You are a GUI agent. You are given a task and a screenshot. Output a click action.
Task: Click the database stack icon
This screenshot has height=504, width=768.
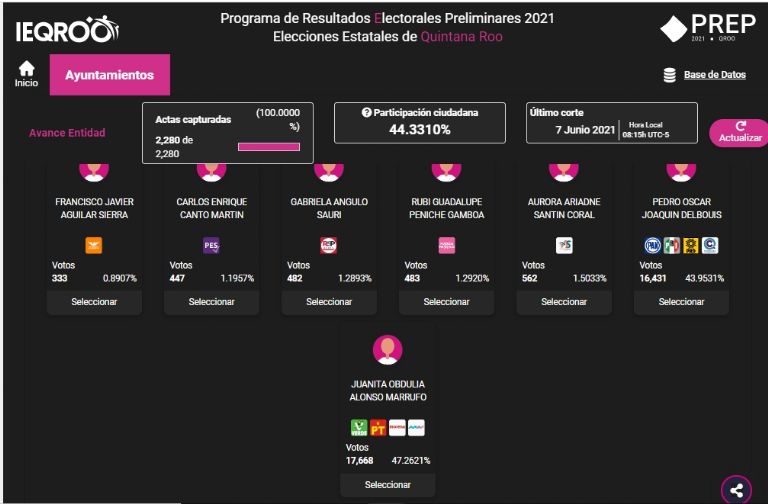[x=670, y=75]
